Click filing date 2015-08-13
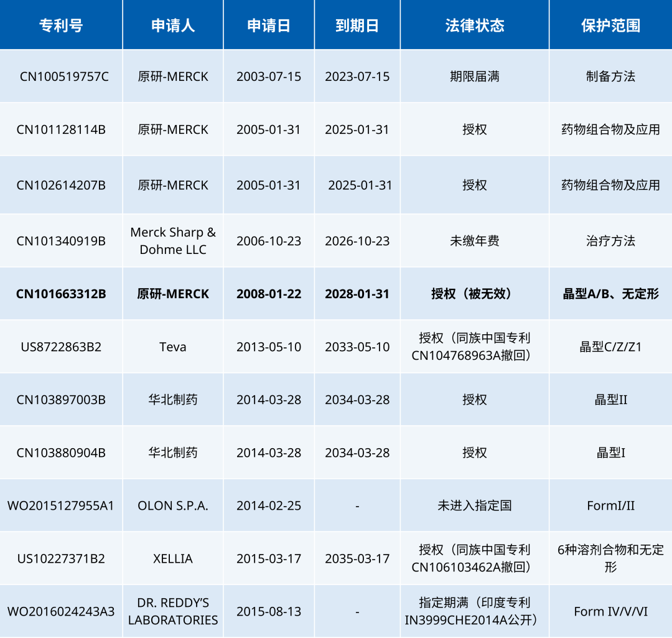The width and height of the screenshot is (672, 638). pos(269,611)
